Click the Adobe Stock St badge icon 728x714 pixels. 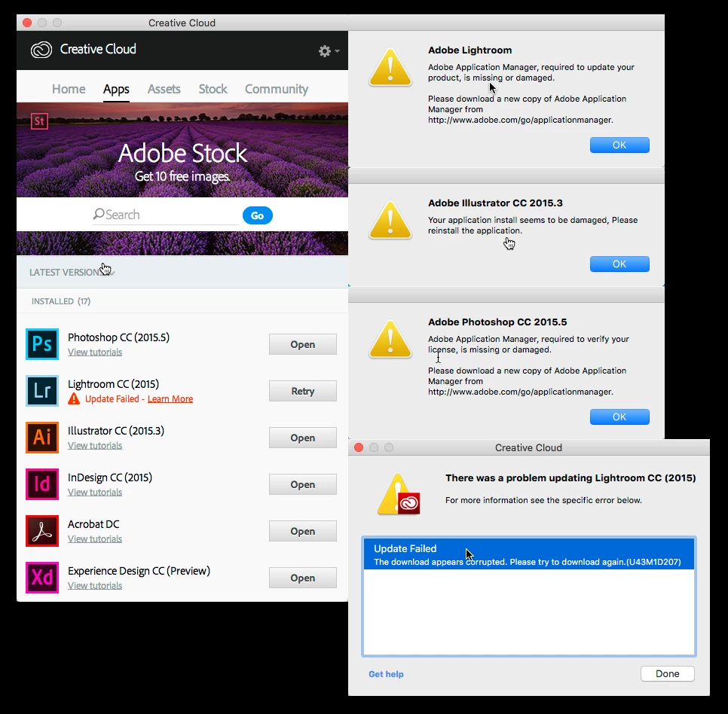39,121
